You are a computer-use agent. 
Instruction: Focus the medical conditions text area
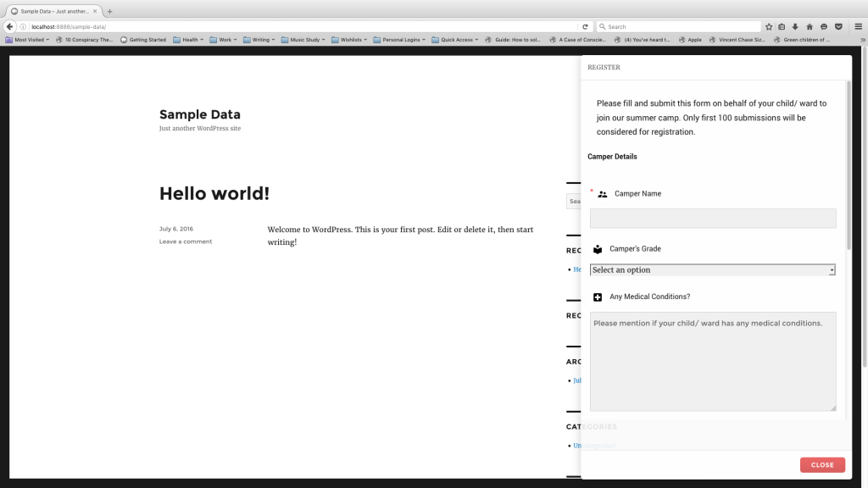(713, 362)
